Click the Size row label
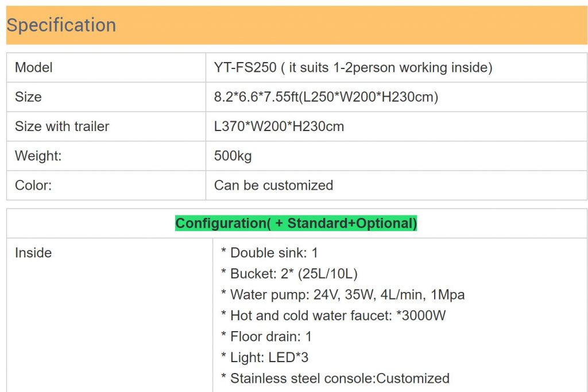This screenshot has width=588, height=392. (28, 97)
